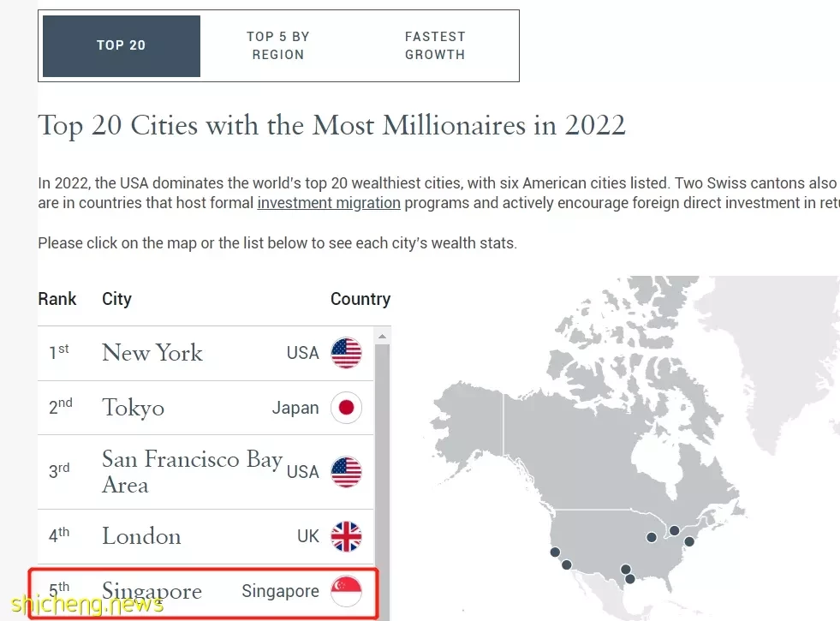This screenshot has height=621, width=840.
Task: Click the Singapore flag icon in fifth row
Action: click(346, 591)
